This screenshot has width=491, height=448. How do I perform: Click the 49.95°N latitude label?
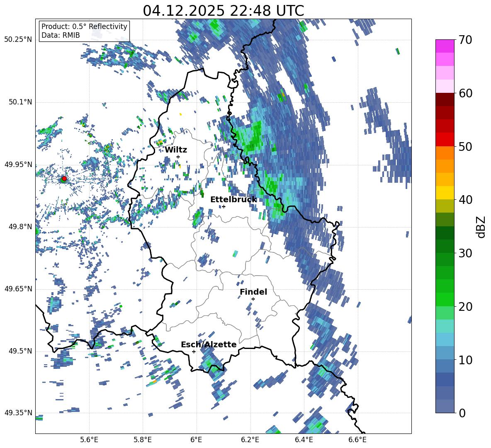18,164
